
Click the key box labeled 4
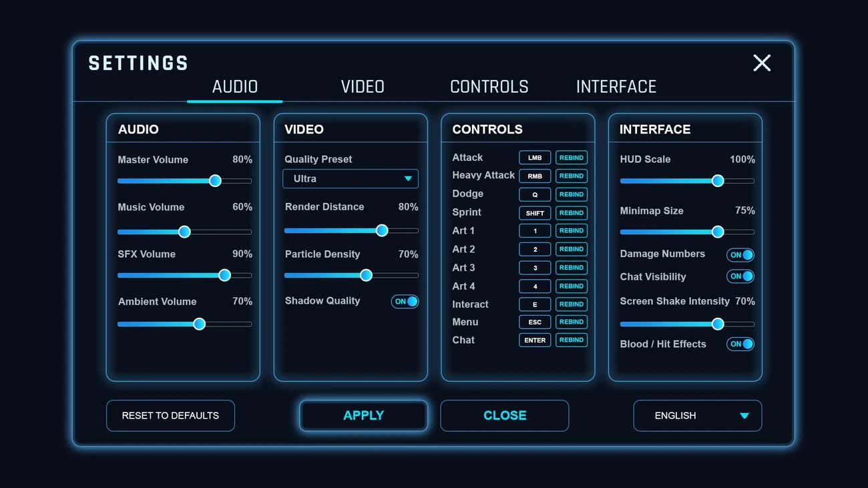click(x=535, y=286)
